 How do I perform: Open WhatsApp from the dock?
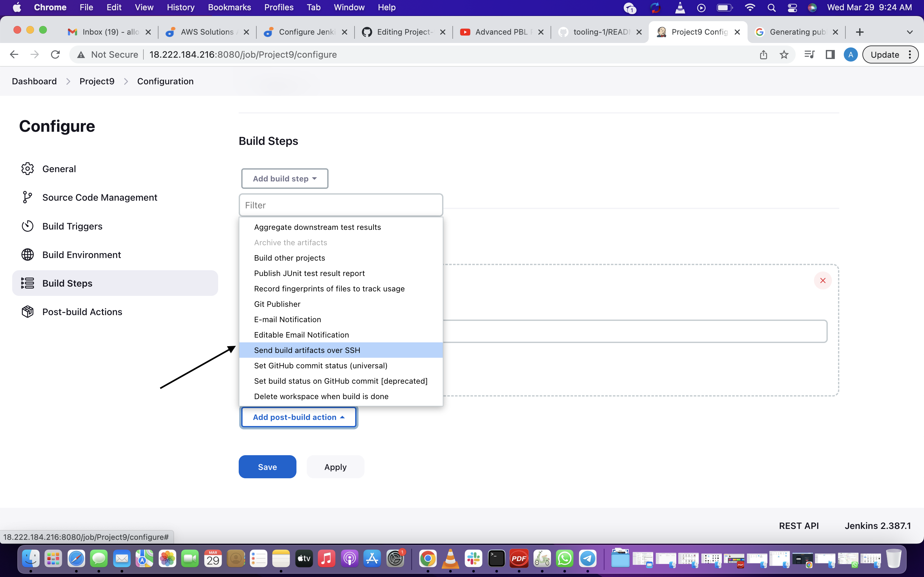click(x=565, y=558)
